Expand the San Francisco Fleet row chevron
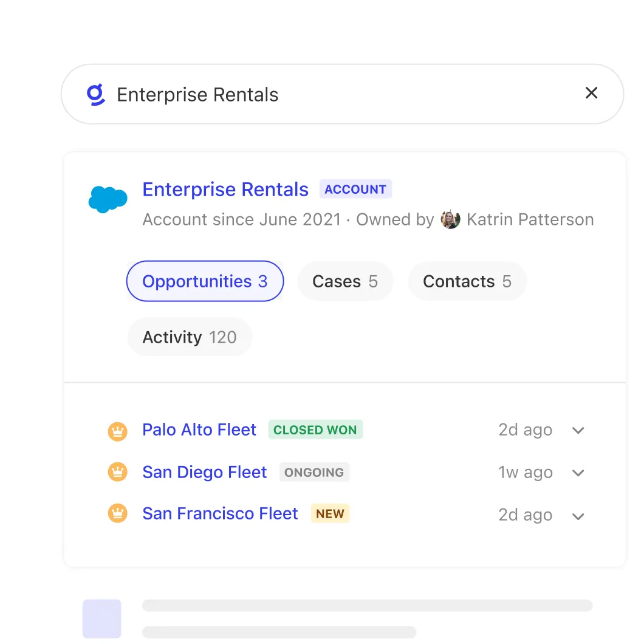Screen dimensions: 644x644 (x=578, y=516)
